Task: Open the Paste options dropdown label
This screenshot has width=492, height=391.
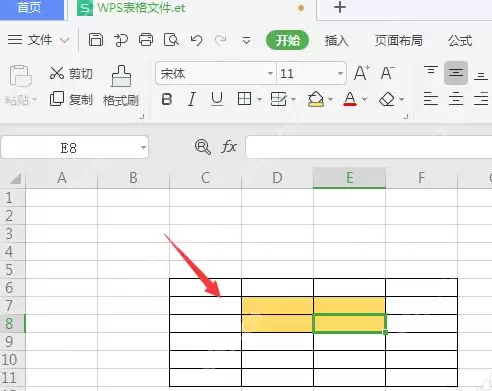Action: pyautogui.click(x=20, y=100)
